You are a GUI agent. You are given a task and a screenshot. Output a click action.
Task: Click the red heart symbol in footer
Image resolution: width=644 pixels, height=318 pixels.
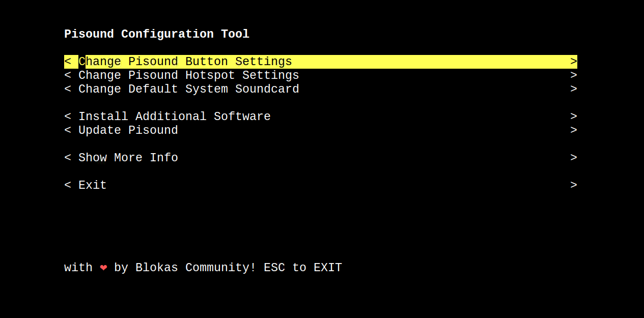103,268
